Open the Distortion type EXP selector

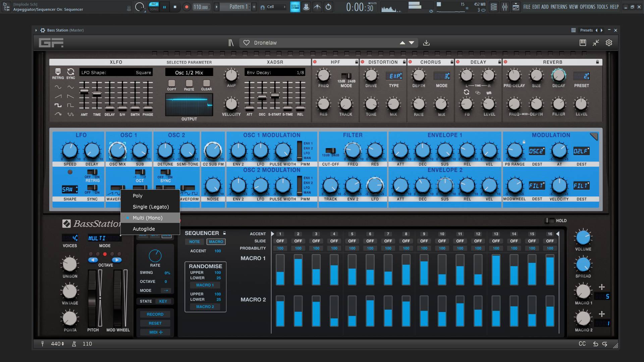[394, 76]
